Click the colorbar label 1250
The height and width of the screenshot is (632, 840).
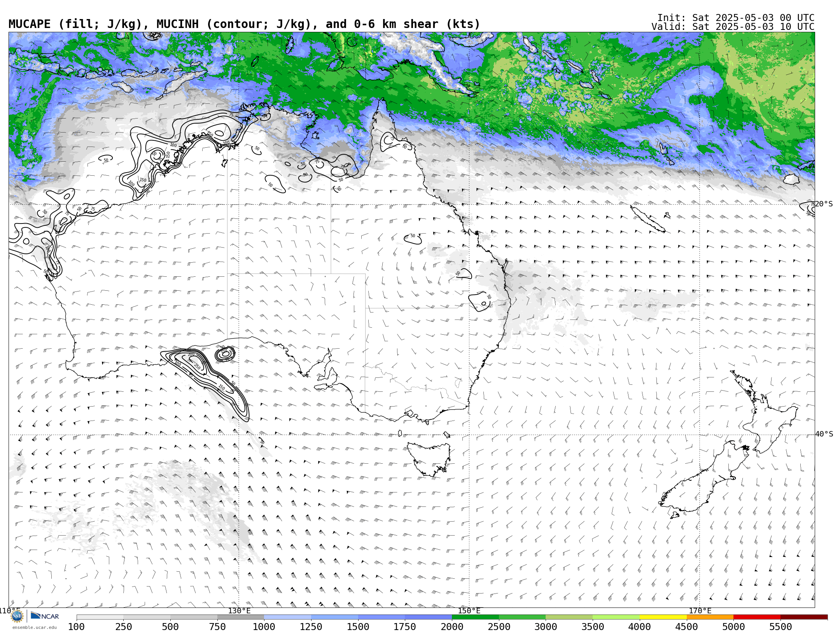click(x=311, y=627)
